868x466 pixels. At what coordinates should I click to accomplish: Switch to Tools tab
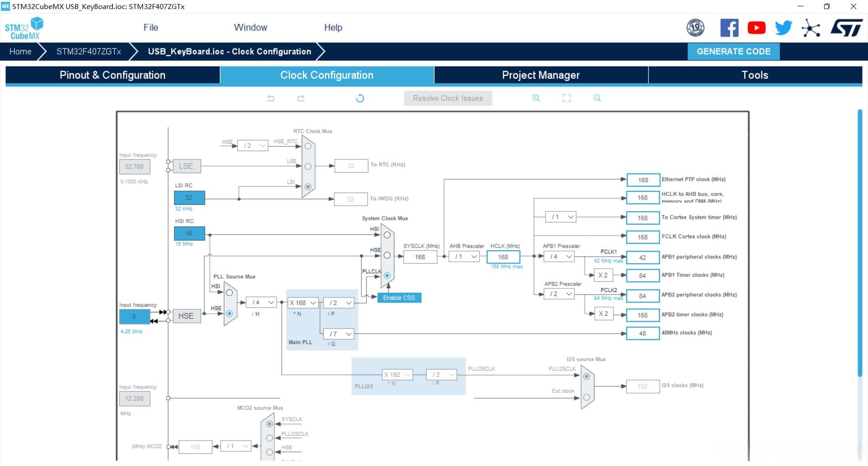pyautogui.click(x=755, y=75)
